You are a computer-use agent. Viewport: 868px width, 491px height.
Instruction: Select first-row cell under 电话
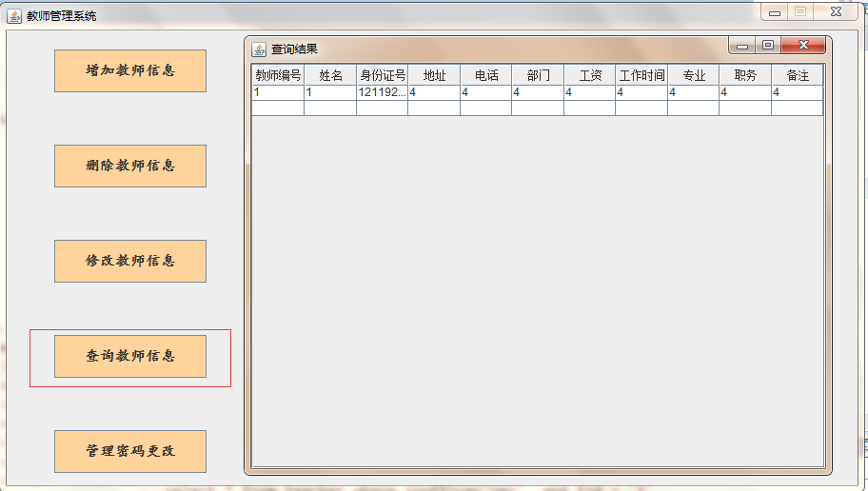point(486,92)
